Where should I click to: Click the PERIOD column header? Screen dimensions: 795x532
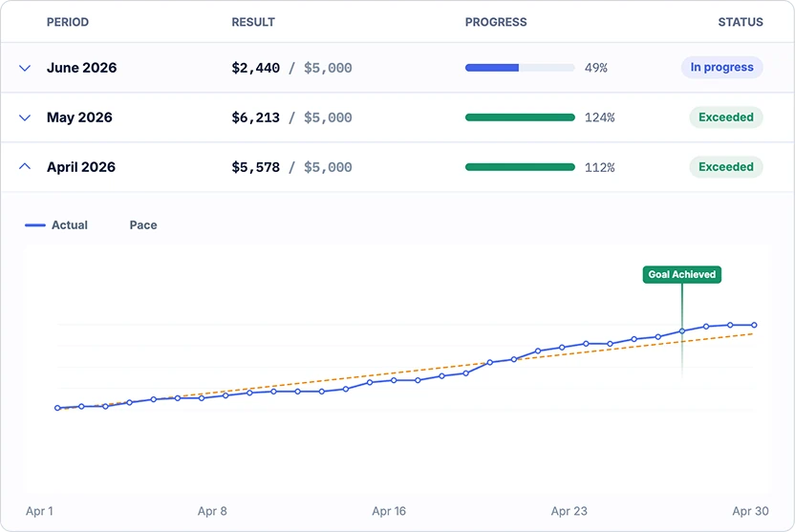pyautogui.click(x=68, y=22)
